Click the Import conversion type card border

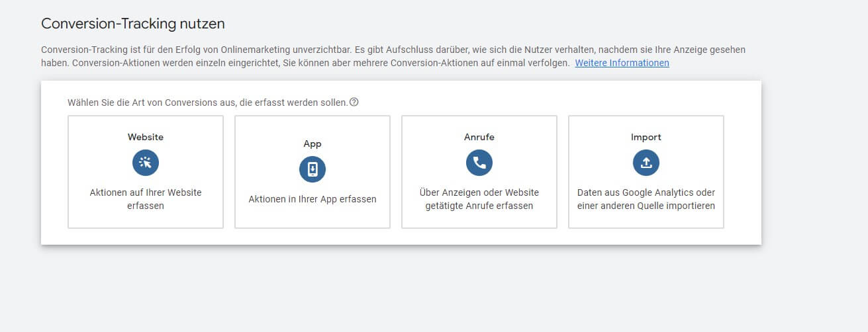[x=646, y=172]
